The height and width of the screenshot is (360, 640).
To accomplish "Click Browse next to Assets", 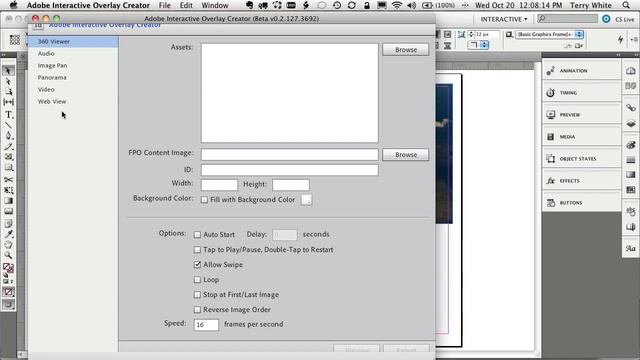I will tap(406, 50).
